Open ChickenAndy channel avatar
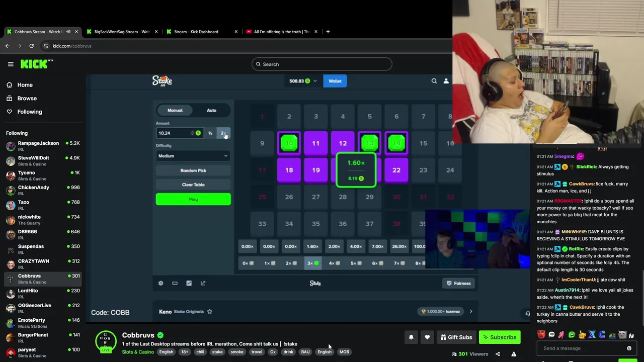 pos(11,191)
